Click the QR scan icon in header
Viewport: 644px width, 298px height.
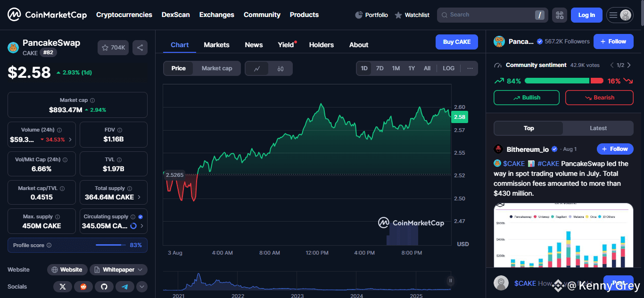coord(560,15)
